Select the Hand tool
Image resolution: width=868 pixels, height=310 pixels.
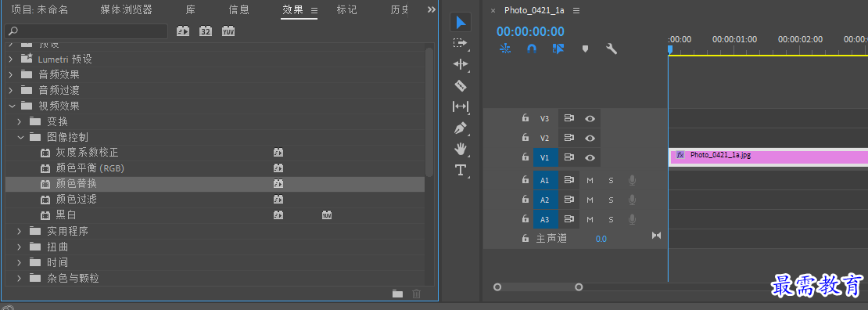pos(460,150)
